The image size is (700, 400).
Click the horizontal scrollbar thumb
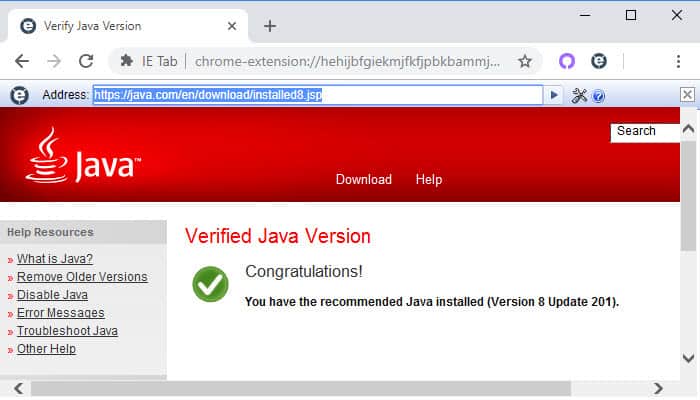[x=300, y=388]
